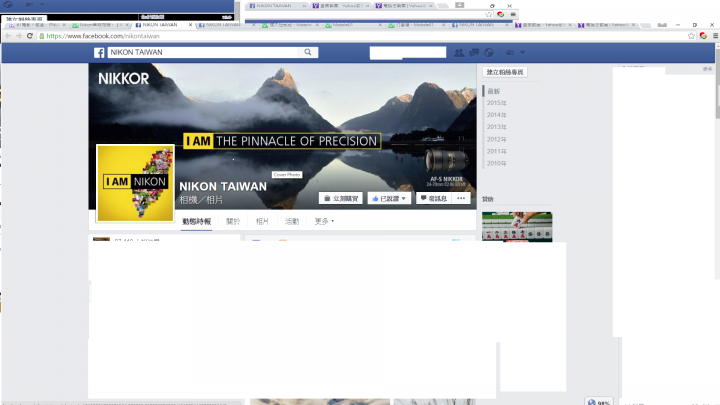The height and width of the screenshot is (405, 720).
Task: Click the browser forward arrow
Action: [19, 36]
